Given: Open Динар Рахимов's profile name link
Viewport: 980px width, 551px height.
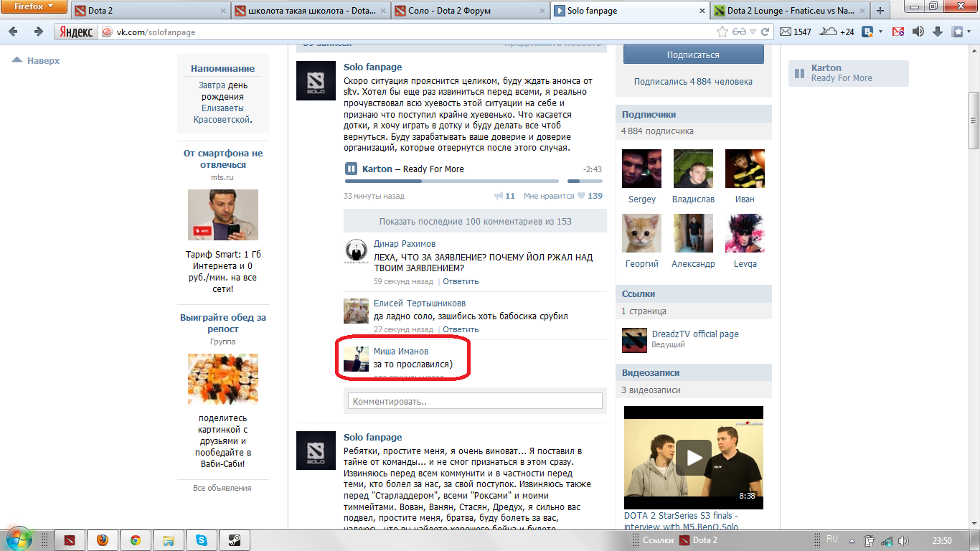Looking at the screenshot, I should click(405, 244).
